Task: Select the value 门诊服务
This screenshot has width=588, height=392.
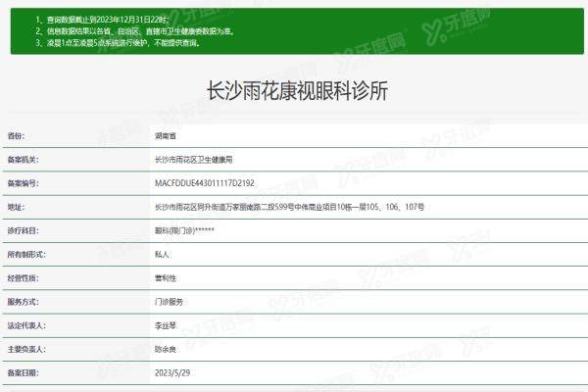Action: (169, 302)
